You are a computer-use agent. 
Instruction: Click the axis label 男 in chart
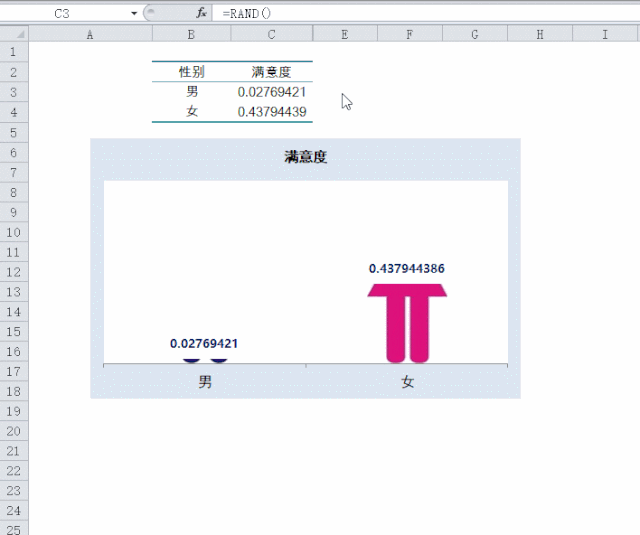(x=205, y=382)
